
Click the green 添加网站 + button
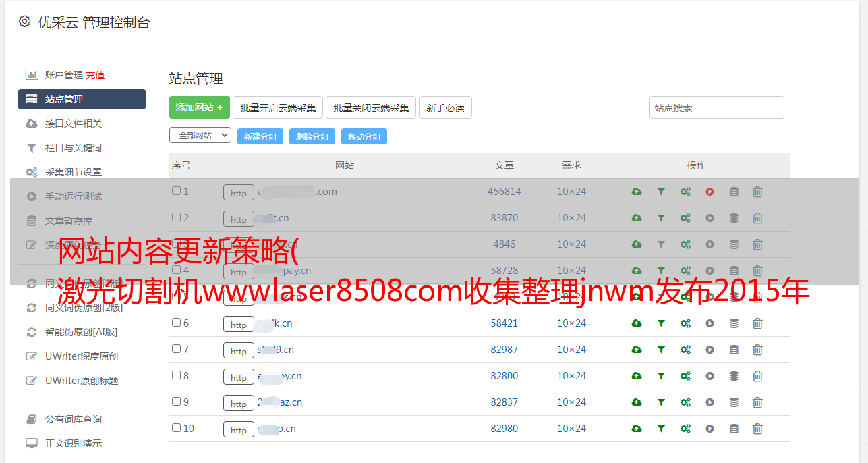(x=200, y=107)
